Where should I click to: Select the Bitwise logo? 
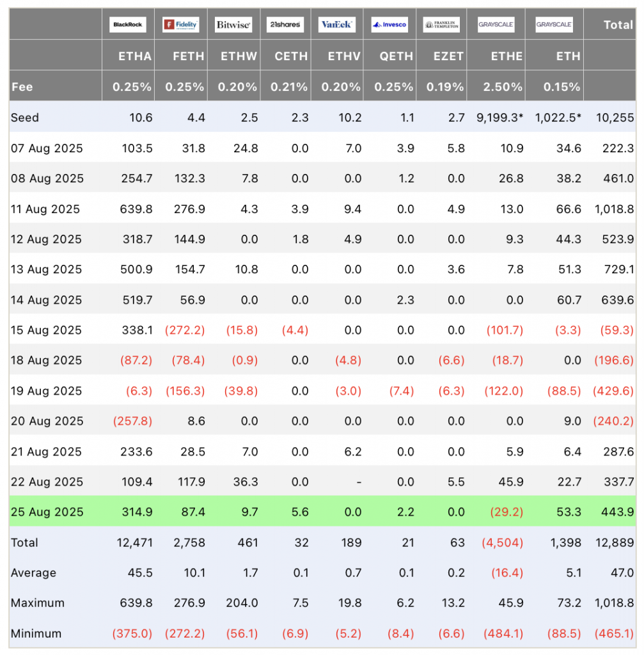click(x=233, y=25)
